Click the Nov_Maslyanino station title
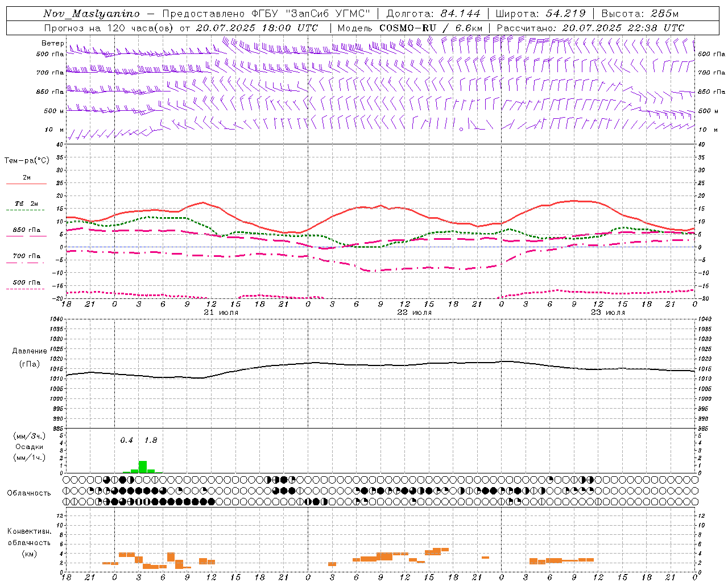This screenshot has height=582, width=728. pos(92,14)
